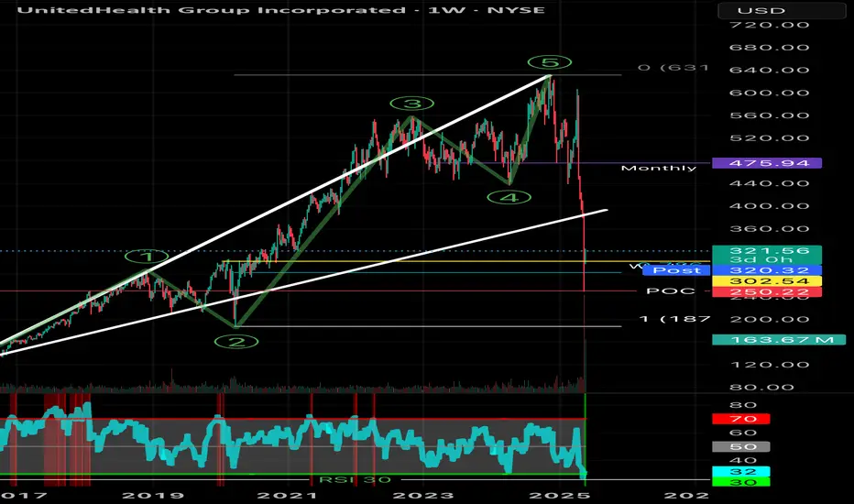Click the UnitedHealth Group chart title
854x504 pixels.
[x=281, y=10]
